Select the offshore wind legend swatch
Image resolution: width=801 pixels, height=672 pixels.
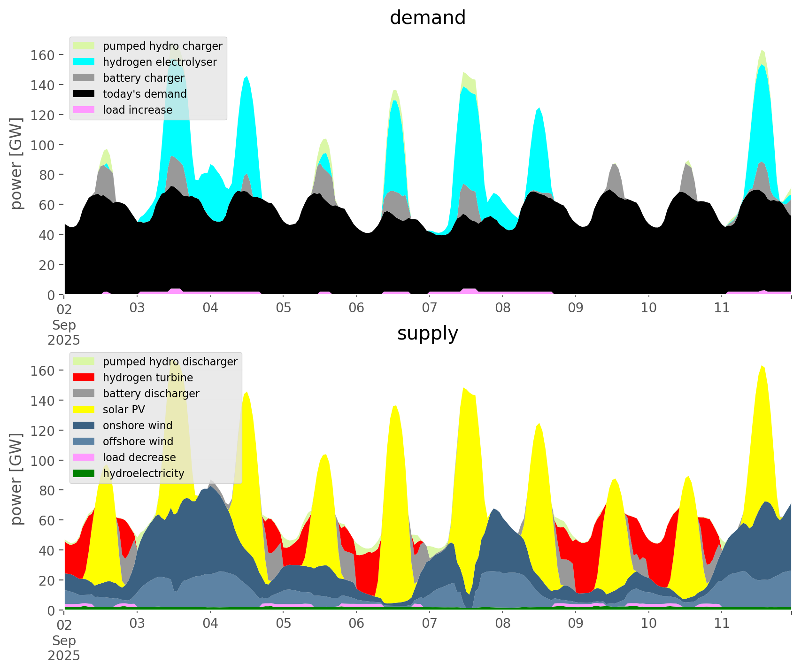(84, 441)
